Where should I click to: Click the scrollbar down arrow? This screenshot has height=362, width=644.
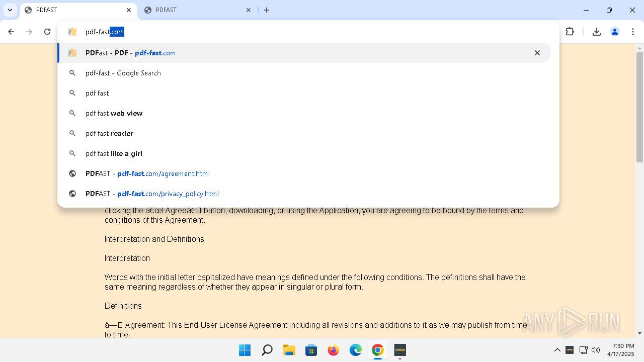pyautogui.click(x=639, y=333)
